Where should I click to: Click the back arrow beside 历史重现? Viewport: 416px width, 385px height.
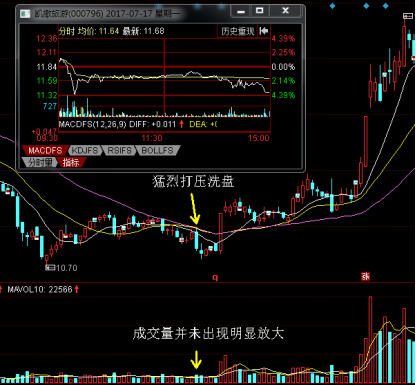click(264, 31)
